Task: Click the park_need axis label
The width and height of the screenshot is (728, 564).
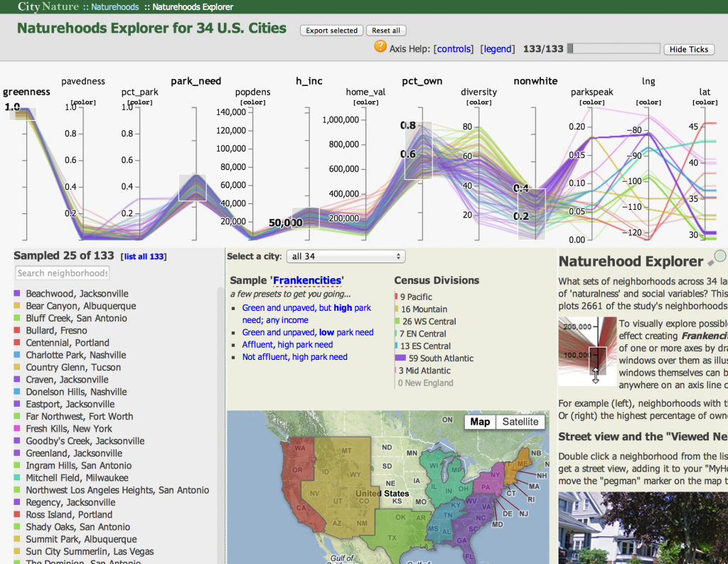Action: tap(196, 81)
